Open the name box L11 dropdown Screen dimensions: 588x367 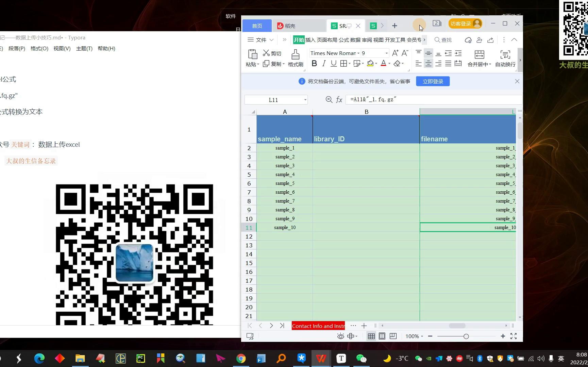(x=305, y=100)
